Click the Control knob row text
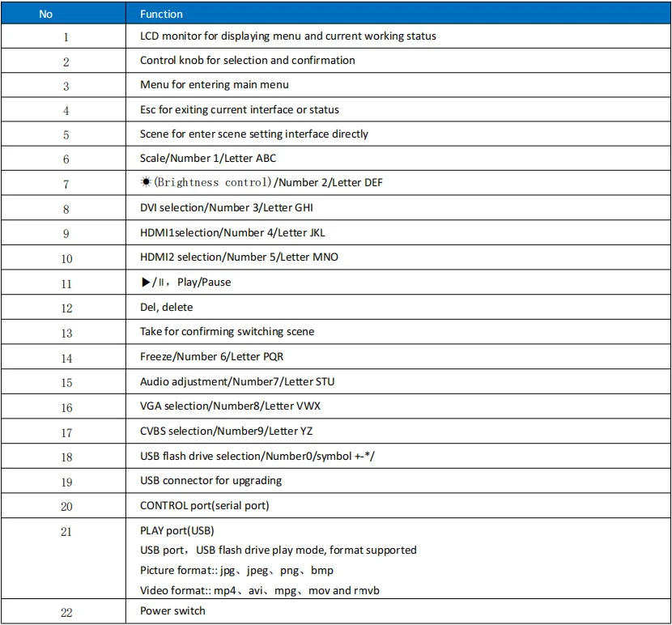 tap(247, 61)
